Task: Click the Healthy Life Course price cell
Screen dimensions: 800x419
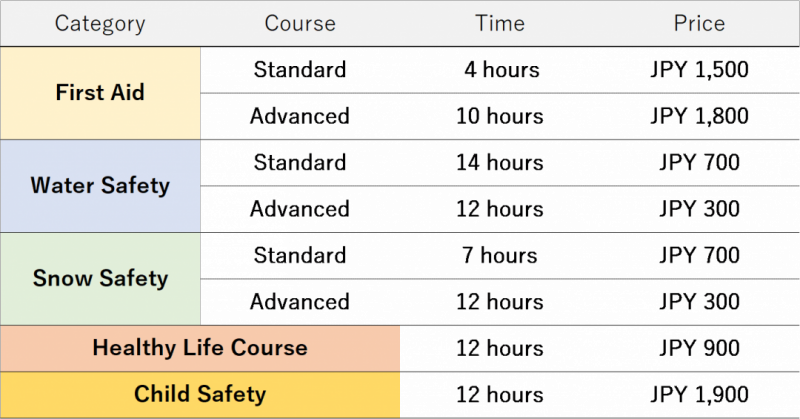Action: point(699,348)
